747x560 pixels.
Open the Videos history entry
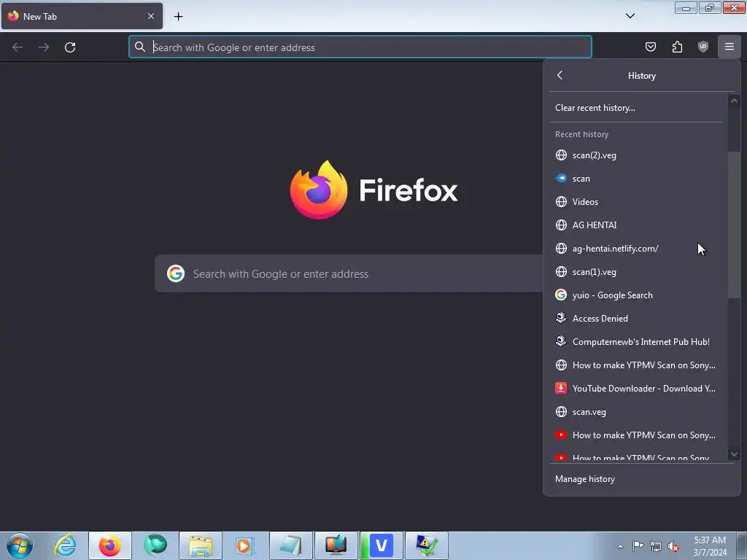coord(635,202)
